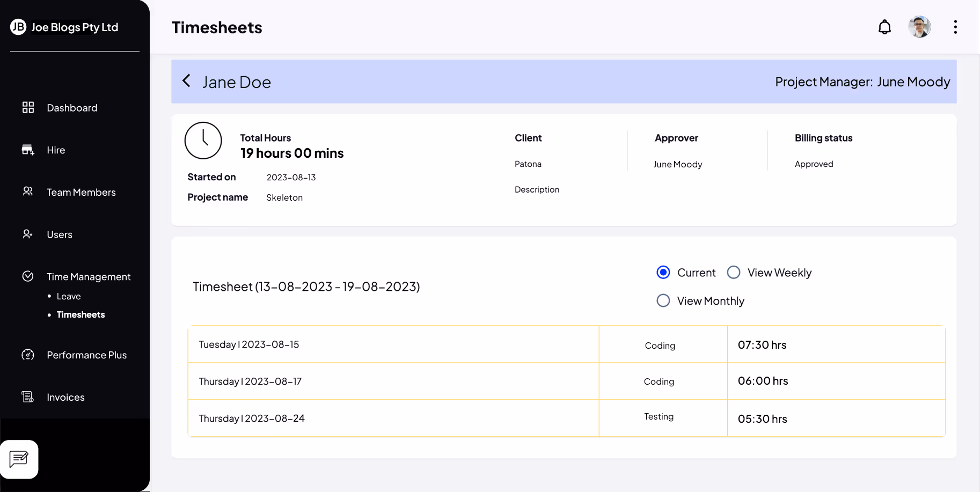Open Time Management menu
Viewport: 980px width, 492px height.
(89, 277)
